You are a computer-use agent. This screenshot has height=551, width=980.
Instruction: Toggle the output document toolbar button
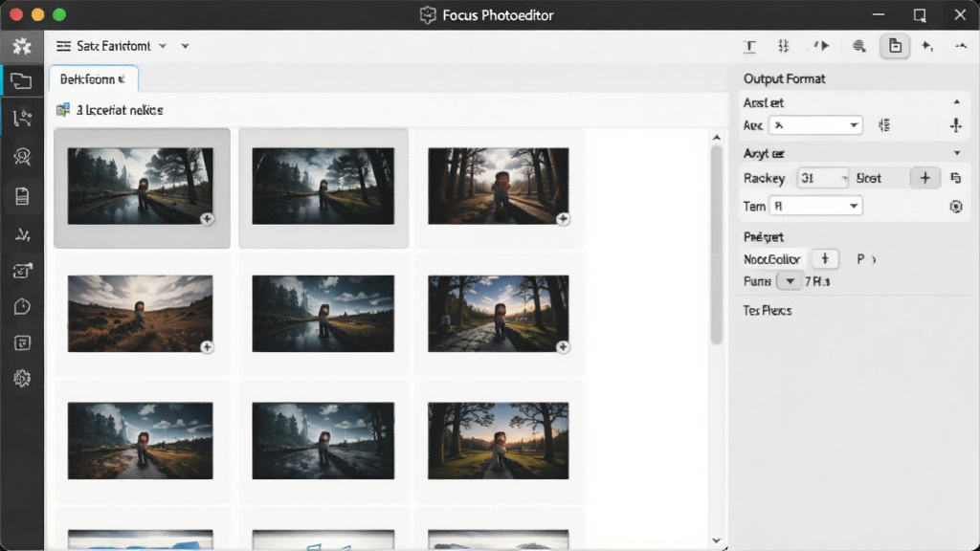click(x=895, y=46)
